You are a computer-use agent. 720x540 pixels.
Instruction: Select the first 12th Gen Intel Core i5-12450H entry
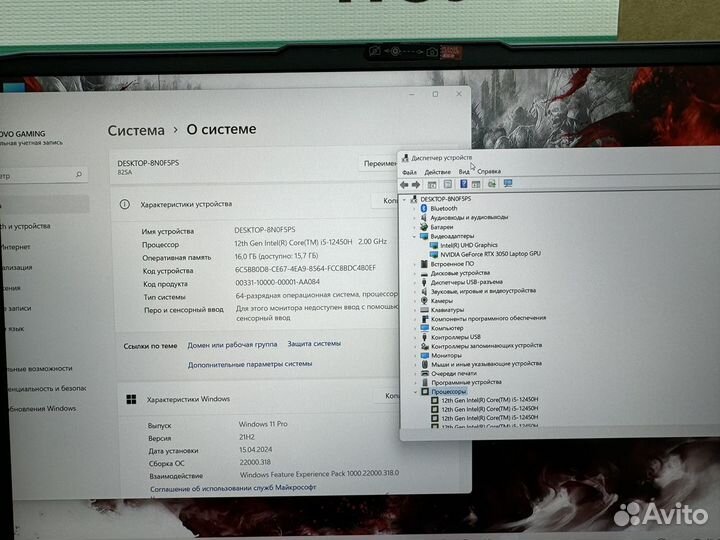(489, 400)
